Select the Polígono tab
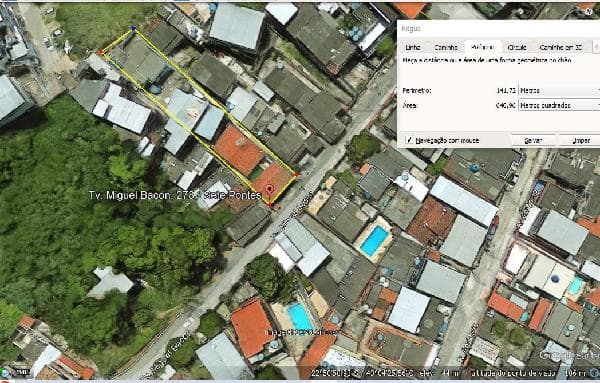The image size is (600, 383). (483, 47)
